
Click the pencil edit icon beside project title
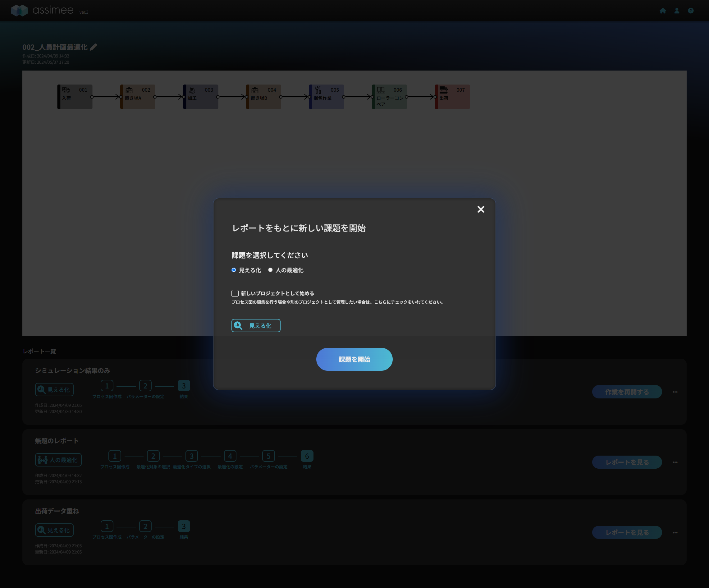click(x=94, y=47)
